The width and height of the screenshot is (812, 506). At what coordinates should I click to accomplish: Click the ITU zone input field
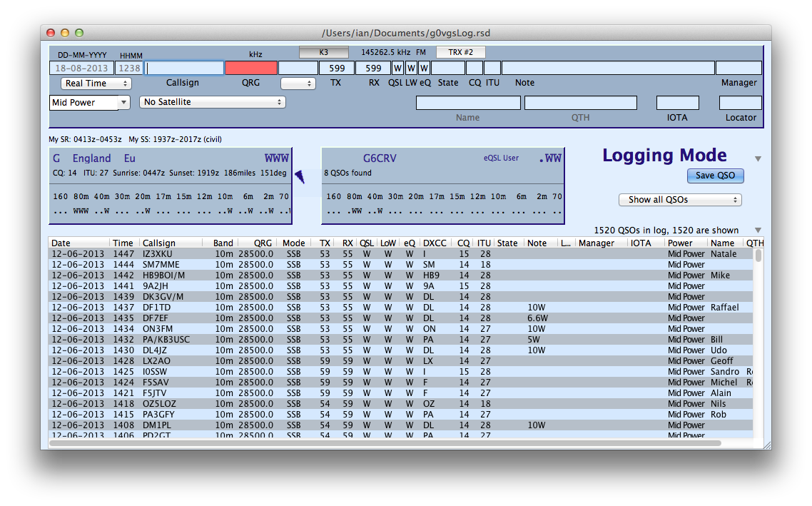tap(492, 68)
